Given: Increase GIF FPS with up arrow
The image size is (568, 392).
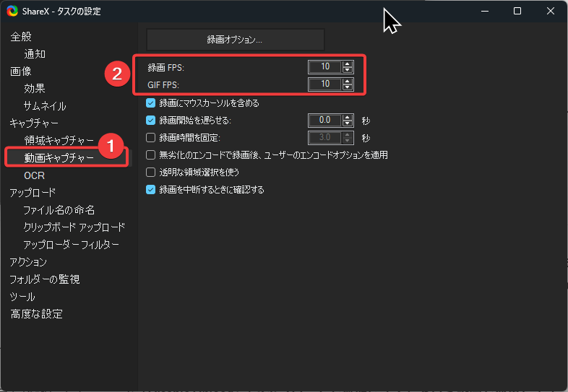Looking at the screenshot, I should point(348,81).
